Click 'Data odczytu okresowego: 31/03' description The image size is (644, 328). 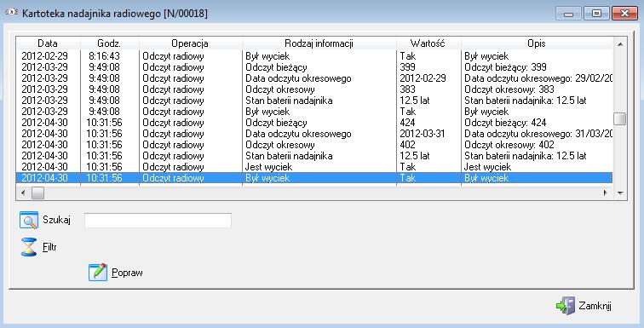(538, 134)
